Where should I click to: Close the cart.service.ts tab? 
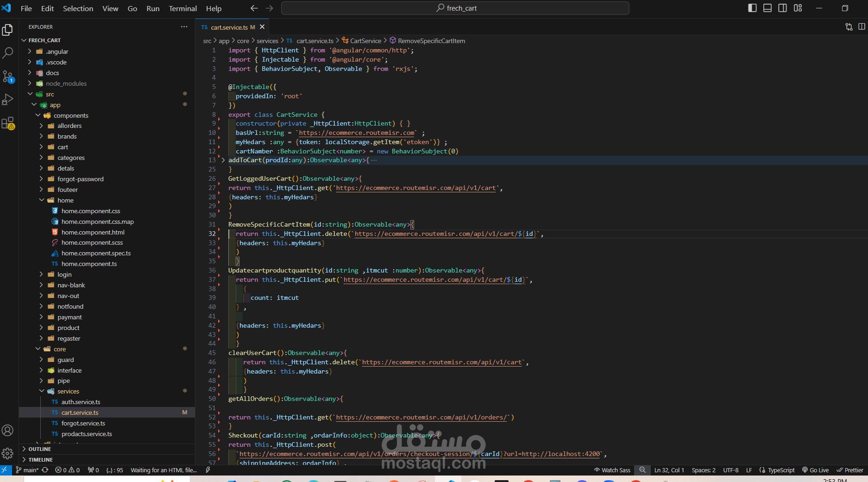click(262, 27)
